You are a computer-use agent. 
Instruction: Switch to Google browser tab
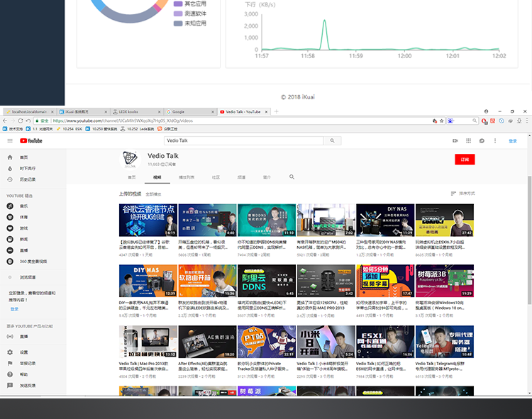189,111
